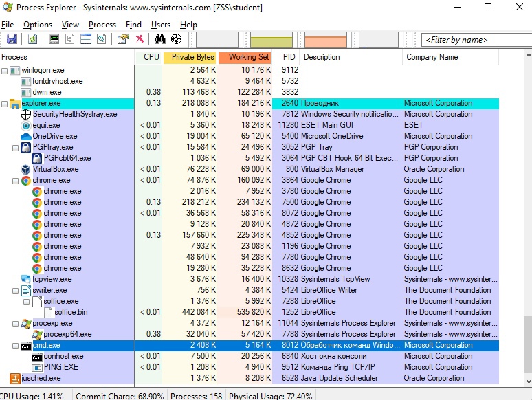This screenshot has width=532, height=400.
Task: Click the red Kill Process icon
Action: [140, 39]
